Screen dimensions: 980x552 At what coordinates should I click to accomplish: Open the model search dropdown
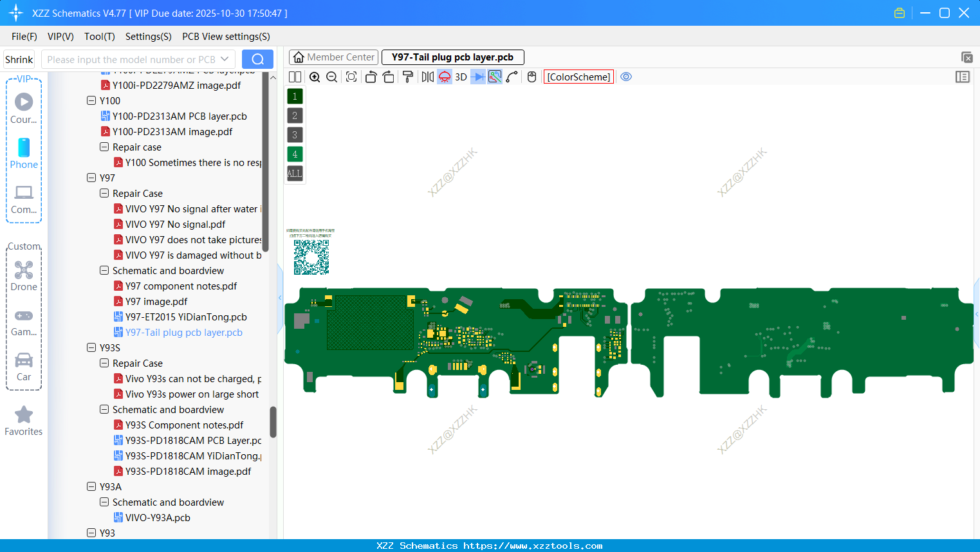point(226,59)
